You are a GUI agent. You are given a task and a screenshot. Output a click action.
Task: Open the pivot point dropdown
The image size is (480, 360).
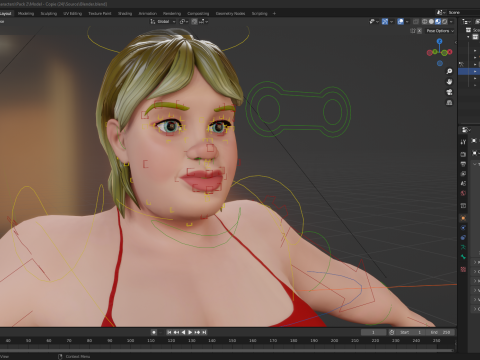[x=184, y=21]
